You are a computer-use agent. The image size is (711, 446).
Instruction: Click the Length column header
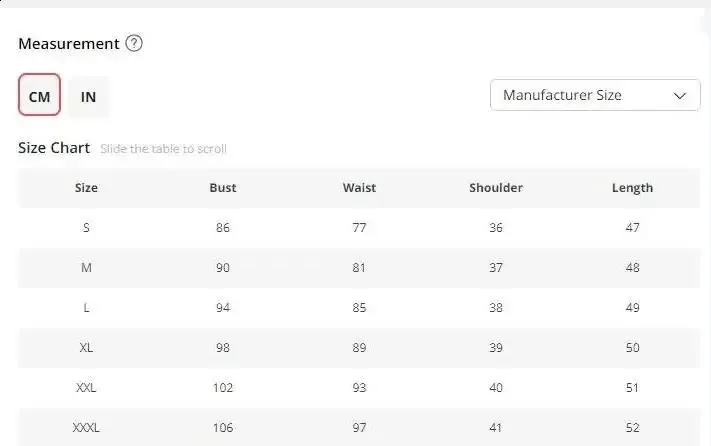point(632,188)
